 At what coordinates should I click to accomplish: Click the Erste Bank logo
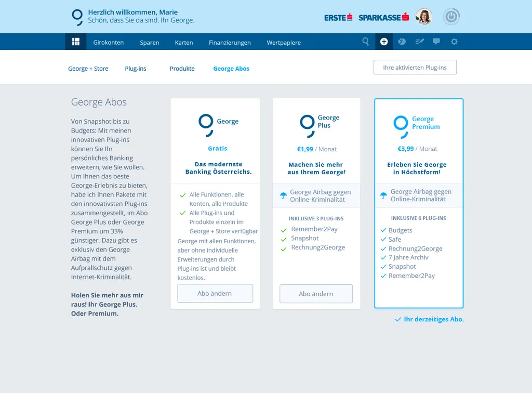pos(338,17)
